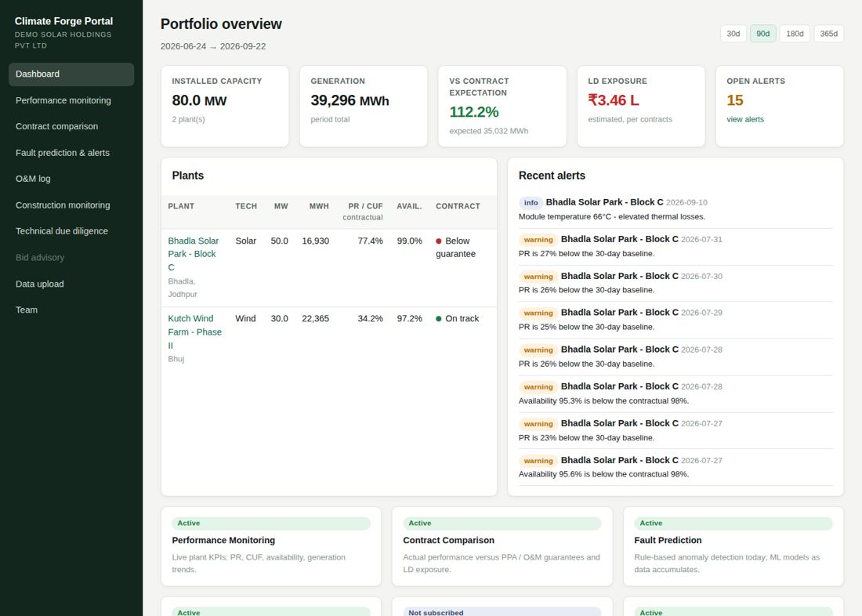This screenshot has width=862, height=616.
Task: Click the AVAIL. column header
Action: (x=410, y=206)
